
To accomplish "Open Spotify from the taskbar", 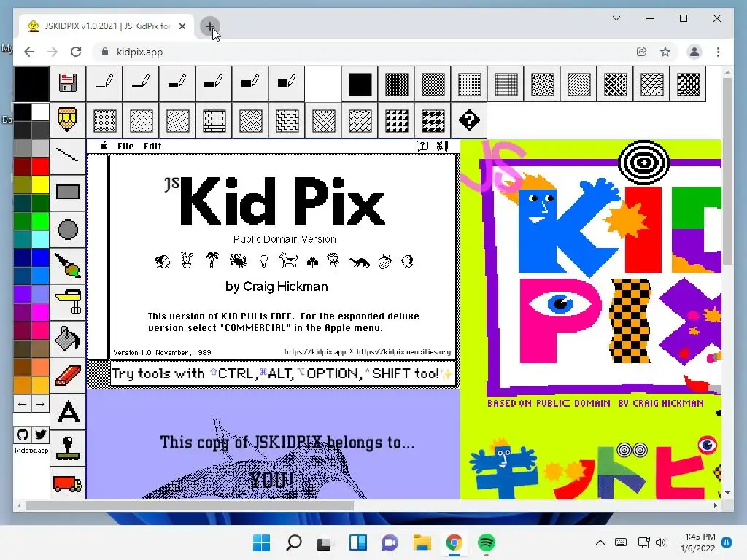I will click(487, 542).
